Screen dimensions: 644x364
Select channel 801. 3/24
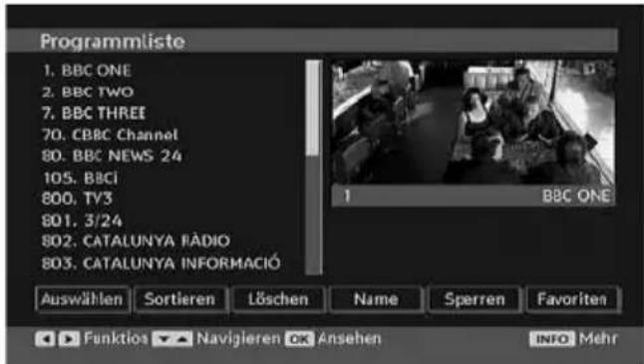click(x=82, y=220)
